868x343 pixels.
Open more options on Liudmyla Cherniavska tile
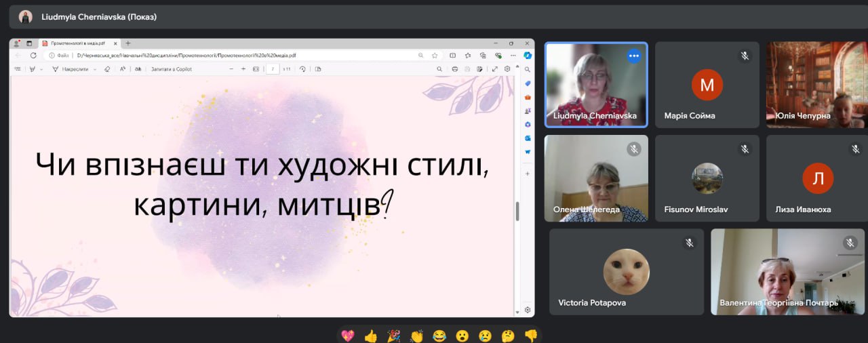(633, 56)
